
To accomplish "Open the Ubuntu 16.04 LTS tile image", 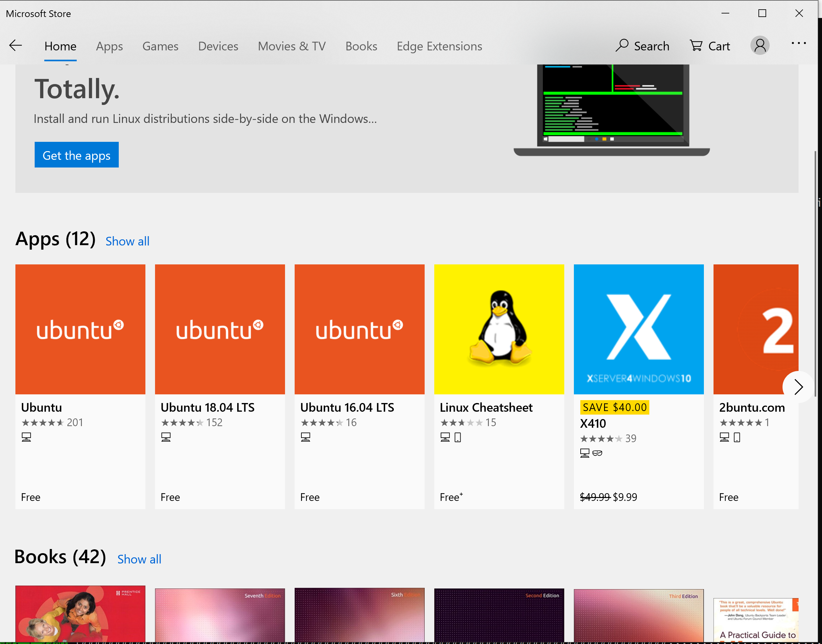I will pyautogui.click(x=359, y=329).
